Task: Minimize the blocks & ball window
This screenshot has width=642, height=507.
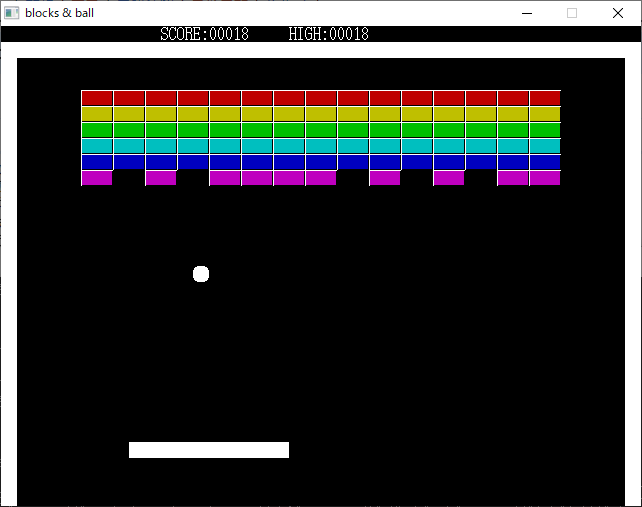Action: pyautogui.click(x=526, y=13)
